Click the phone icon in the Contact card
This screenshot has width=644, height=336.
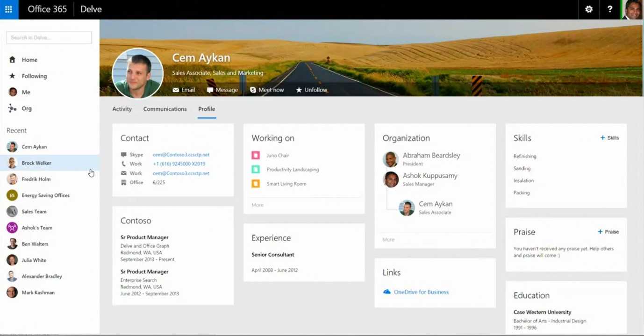pos(124,164)
